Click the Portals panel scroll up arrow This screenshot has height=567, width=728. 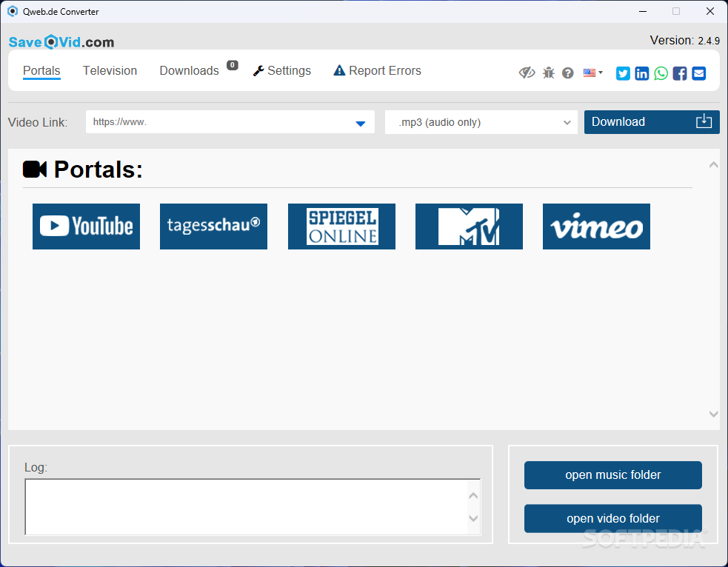click(x=714, y=165)
